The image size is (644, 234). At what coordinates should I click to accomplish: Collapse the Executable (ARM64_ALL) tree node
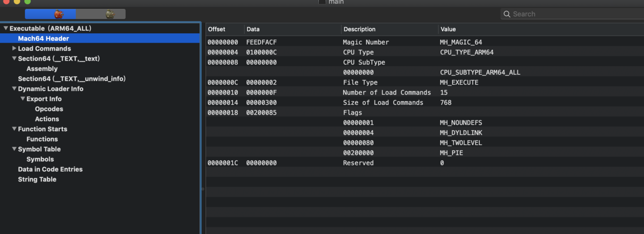[5, 29]
